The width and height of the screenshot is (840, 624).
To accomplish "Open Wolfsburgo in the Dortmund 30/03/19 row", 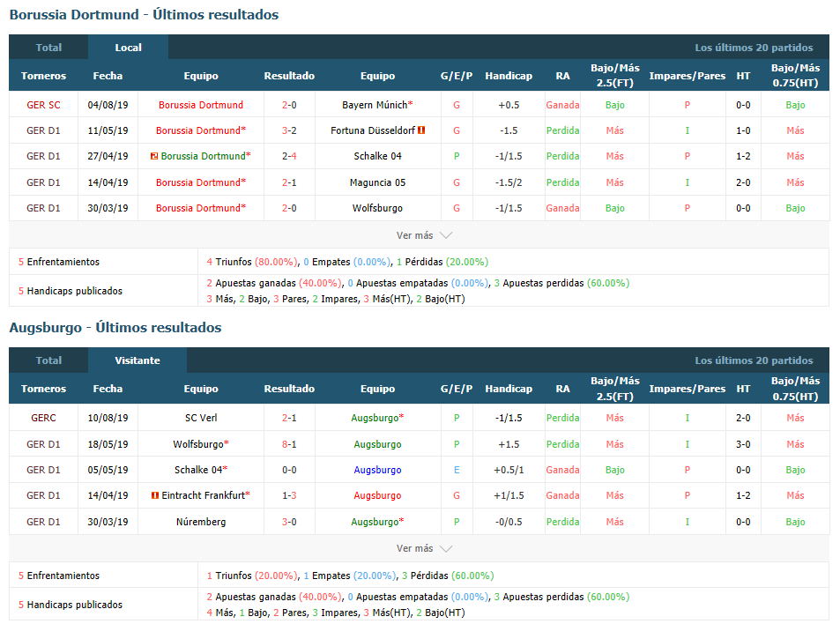I will (x=377, y=208).
